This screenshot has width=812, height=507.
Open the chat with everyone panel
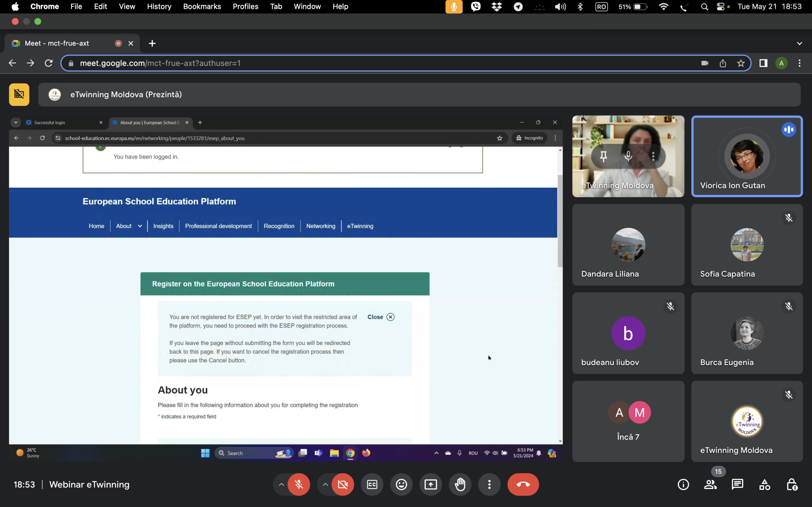click(737, 484)
